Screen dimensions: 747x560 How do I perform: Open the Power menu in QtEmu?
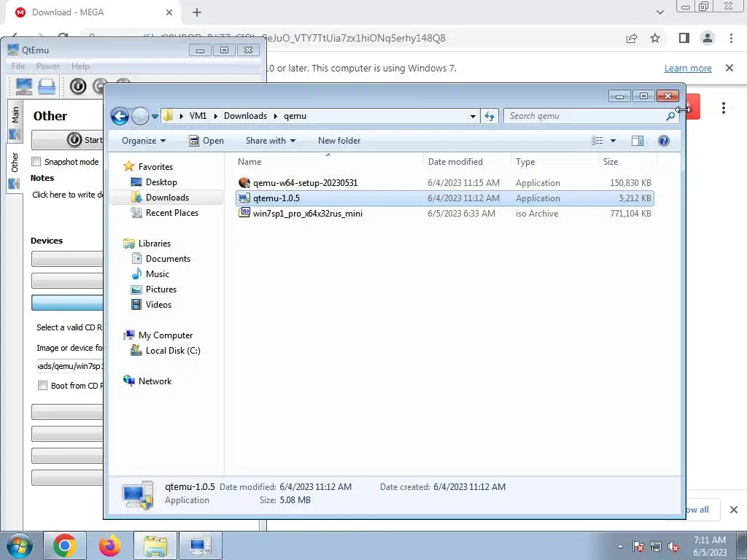click(x=48, y=66)
